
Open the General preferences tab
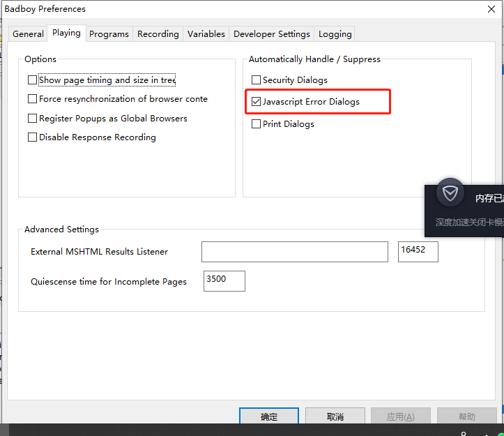(x=28, y=33)
